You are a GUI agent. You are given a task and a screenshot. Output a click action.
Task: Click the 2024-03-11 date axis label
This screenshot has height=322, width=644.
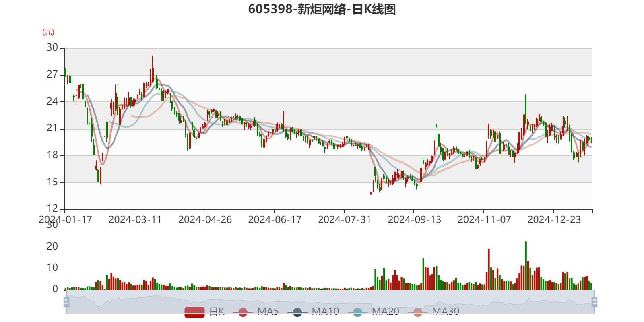[x=135, y=219]
